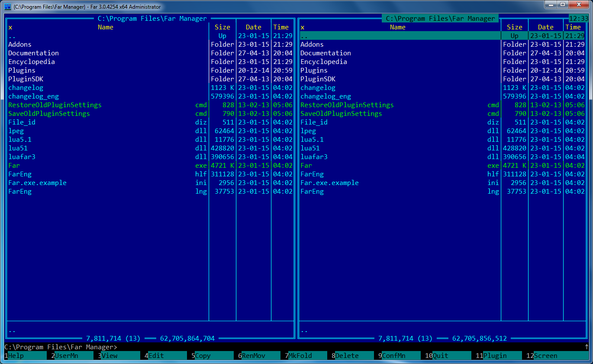
Task: Click into the command line prompt
Action: (x=296, y=347)
